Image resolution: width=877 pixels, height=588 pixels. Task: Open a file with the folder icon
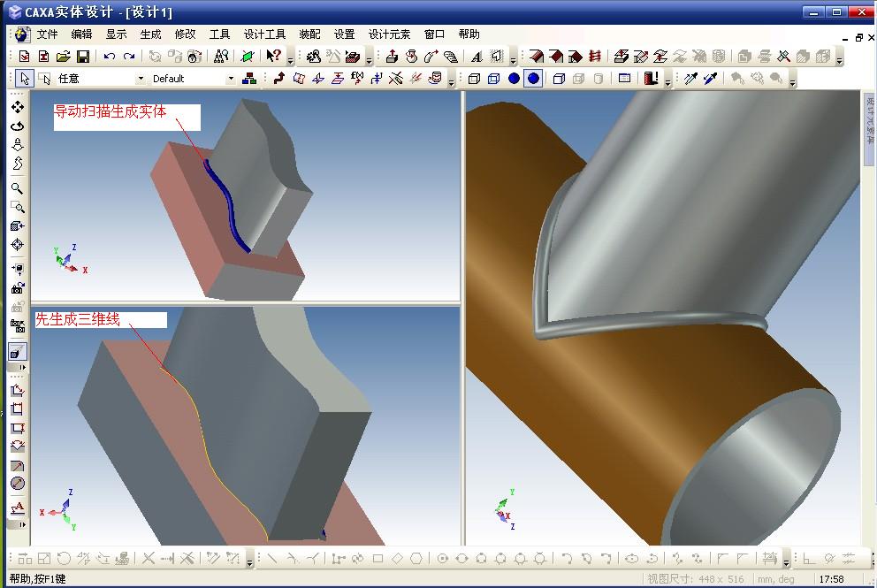[64, 56]
